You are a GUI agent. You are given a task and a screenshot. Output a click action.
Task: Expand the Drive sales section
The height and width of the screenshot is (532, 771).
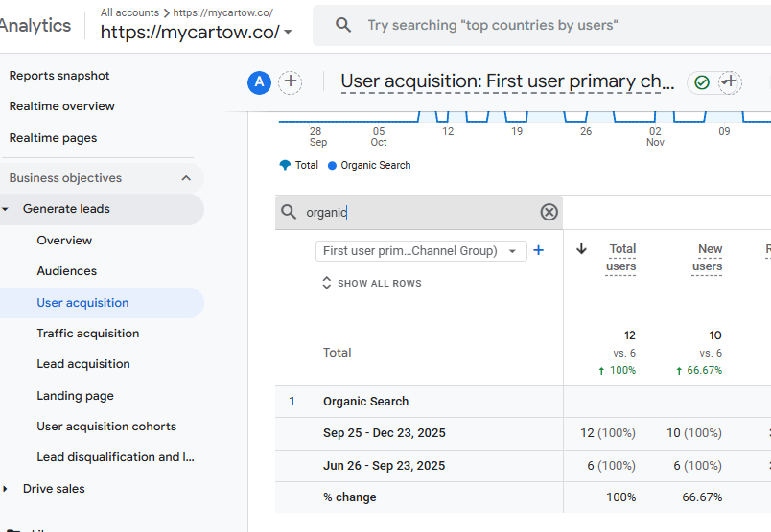point(6,489)
